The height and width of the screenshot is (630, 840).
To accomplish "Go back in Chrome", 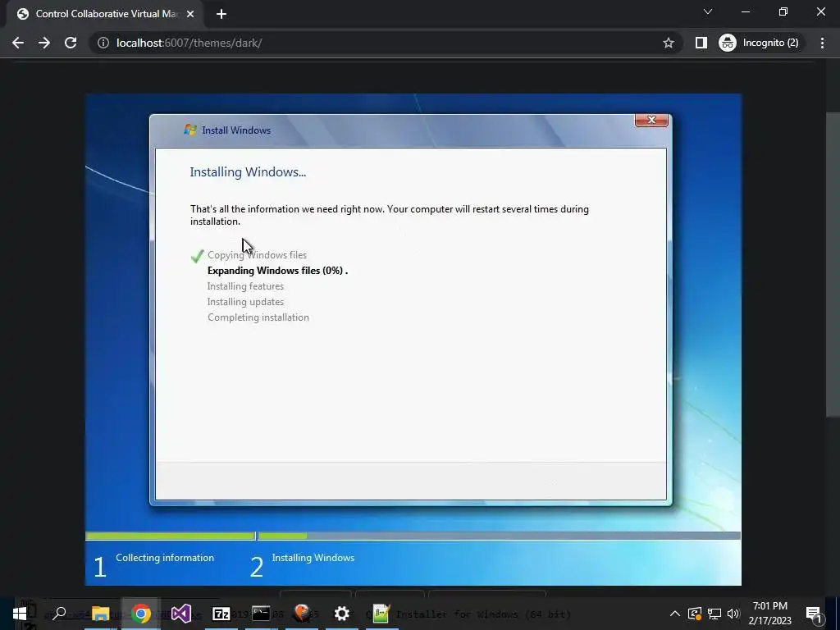I will point(18,43).
